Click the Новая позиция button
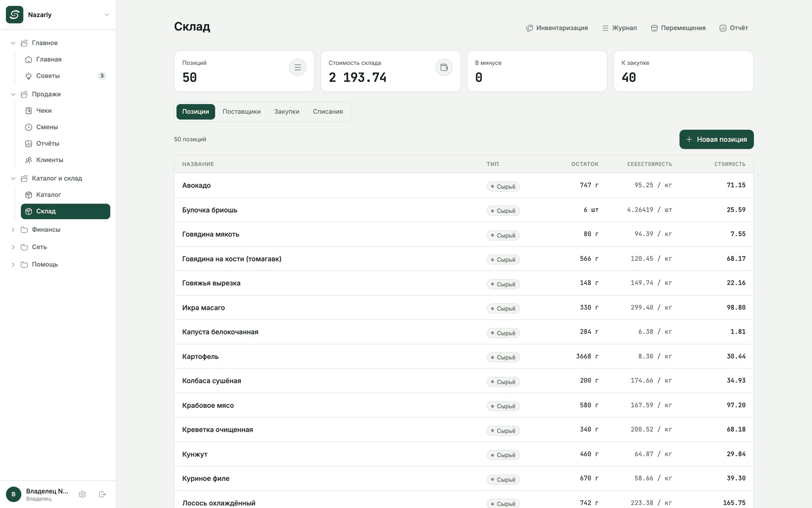The image size is (812, 508). pos(716,140)
